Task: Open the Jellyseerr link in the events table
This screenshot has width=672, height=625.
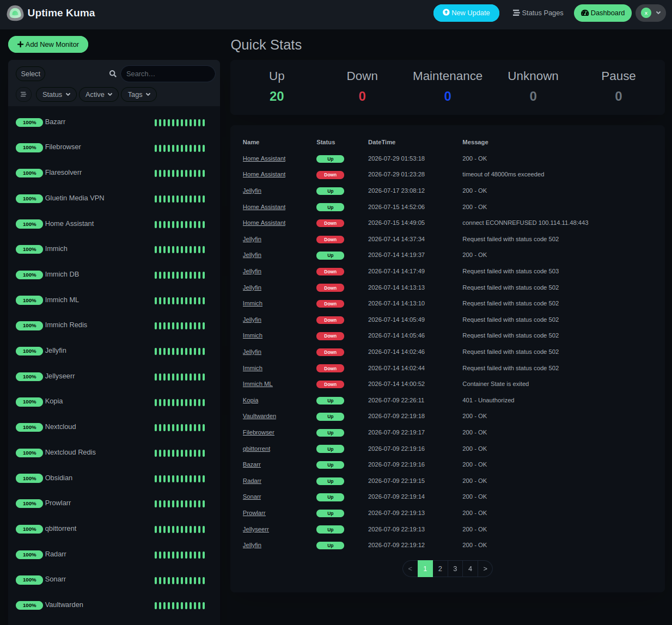Action: 256,529
